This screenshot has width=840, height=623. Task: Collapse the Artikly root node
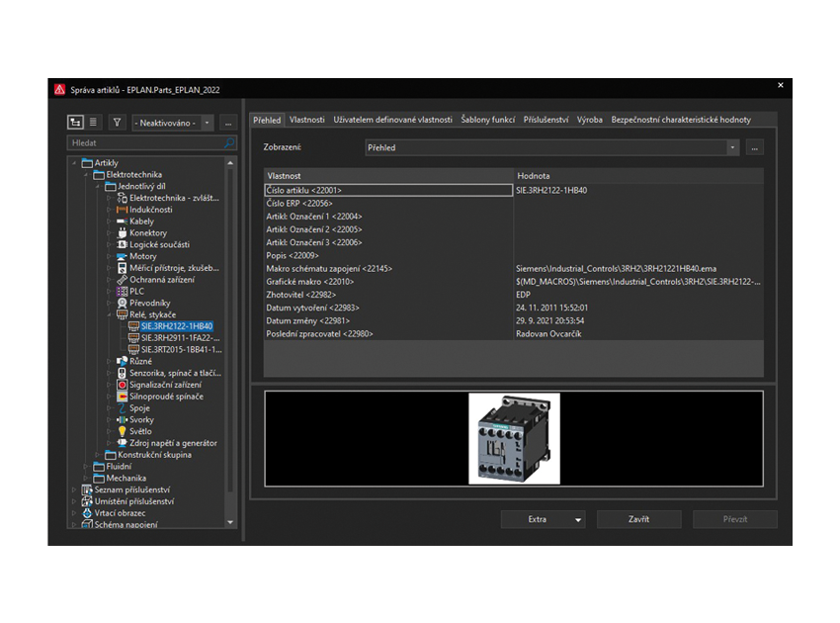(x=74, y=163)
